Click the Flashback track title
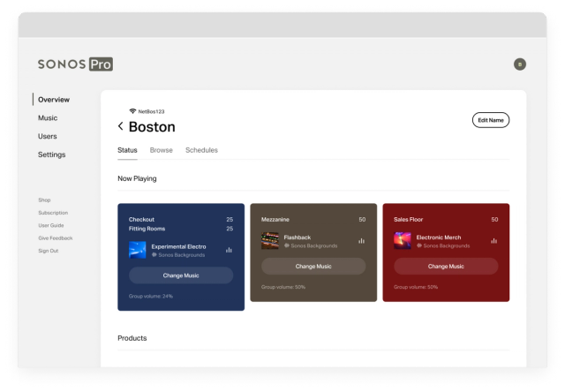Viewport: 565px width, 392px height. click(298, 237)
